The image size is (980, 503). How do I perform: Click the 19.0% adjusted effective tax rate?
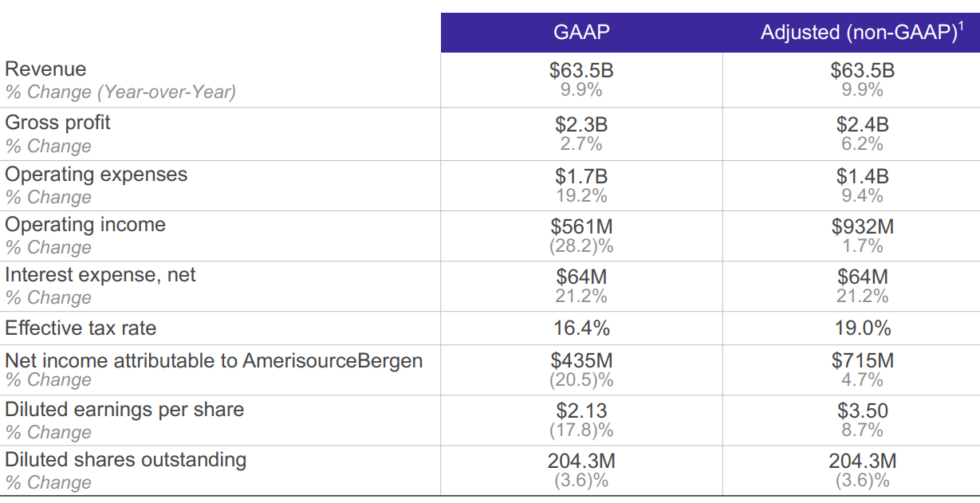click(862, 328)
